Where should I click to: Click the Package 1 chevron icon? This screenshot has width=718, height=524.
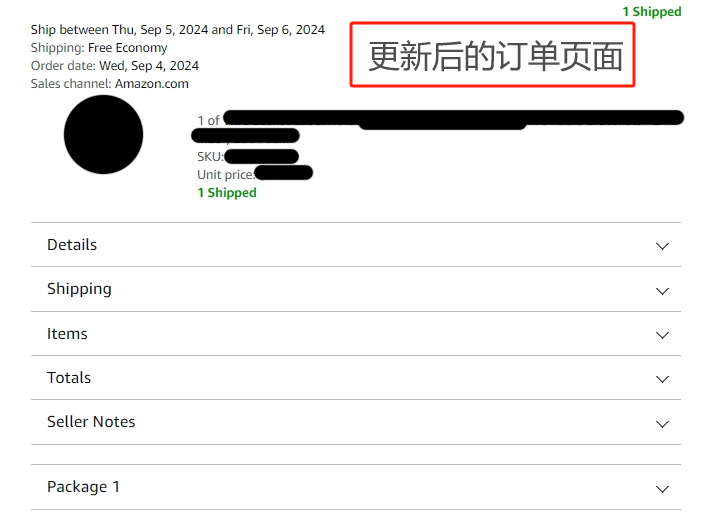pos(662,489)
